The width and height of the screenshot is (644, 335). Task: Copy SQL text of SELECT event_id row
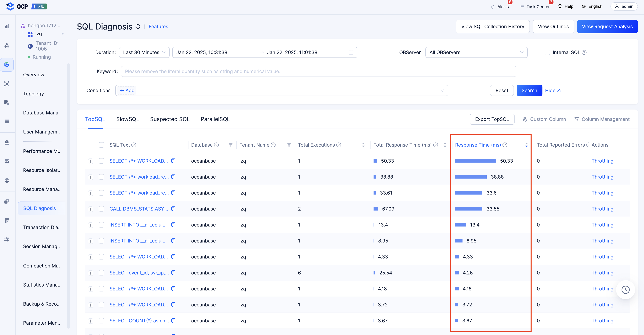(x=173, y=273)
